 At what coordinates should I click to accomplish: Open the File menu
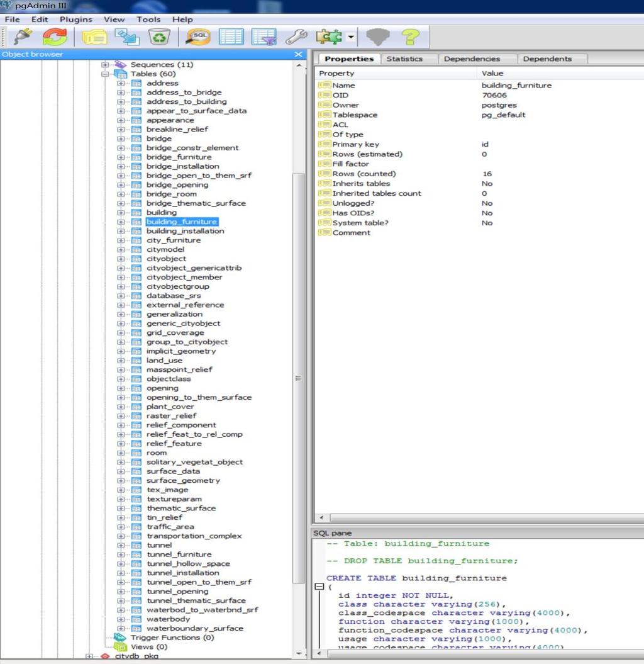click(x=13, y=20)
